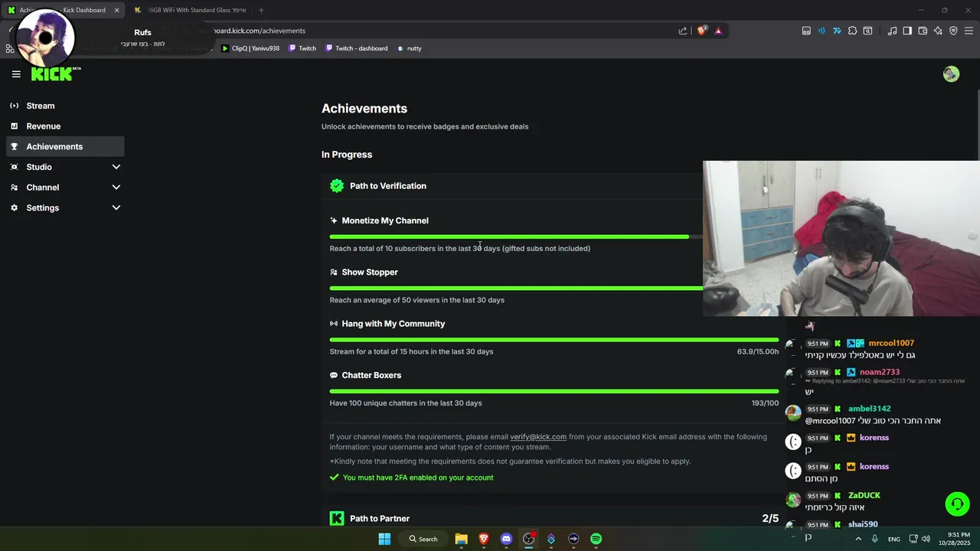The image size is (980, 551).
Task: Click the verify@kick.com email link
Action: [x=538, y=437]
